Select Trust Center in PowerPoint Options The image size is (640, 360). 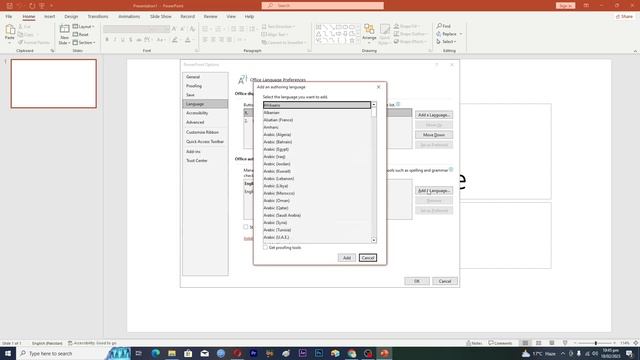[x=205, y=160]
